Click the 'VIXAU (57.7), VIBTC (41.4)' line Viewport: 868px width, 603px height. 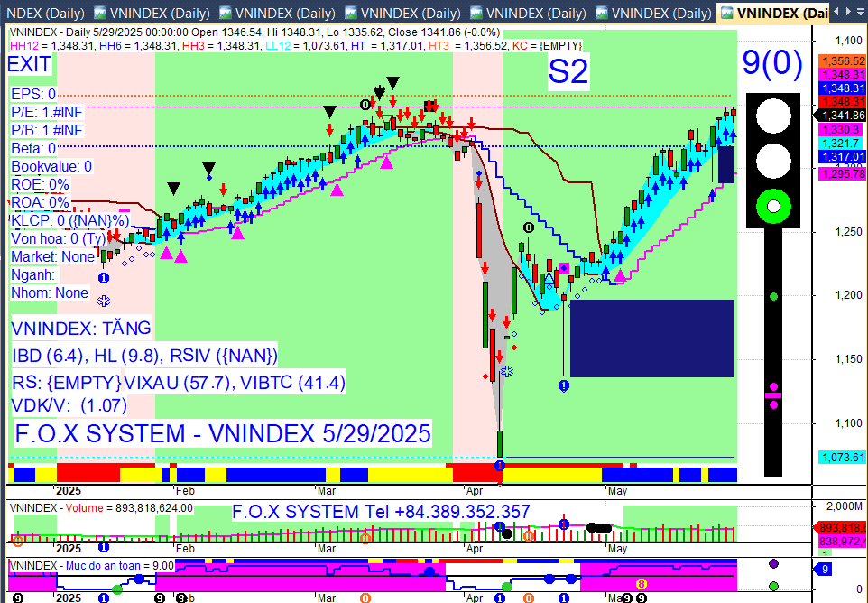coord(235,383)
